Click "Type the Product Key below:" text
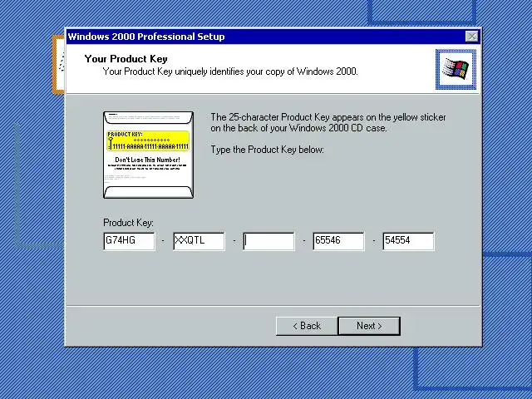This screenshot has height=399, width=532. [267, 150]
